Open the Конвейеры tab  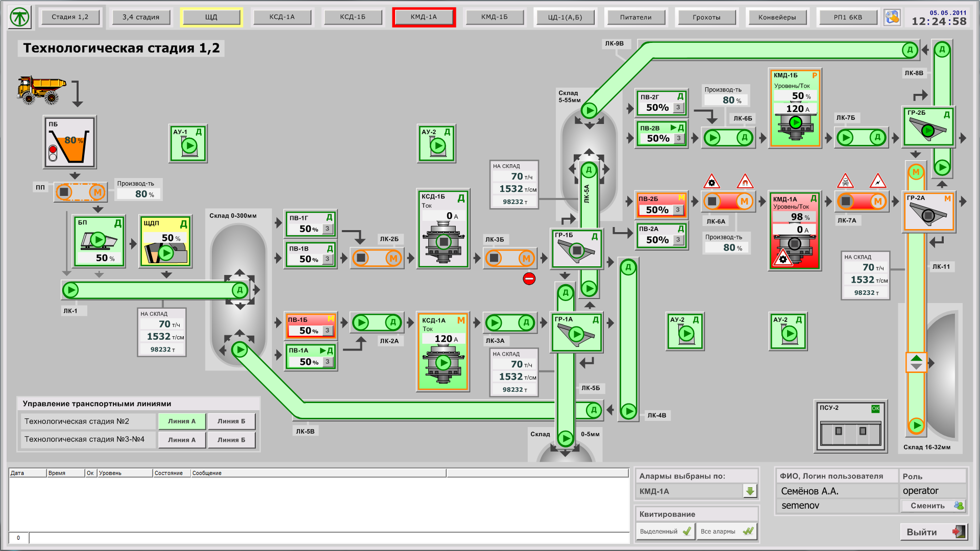click(x=777, y=17)
